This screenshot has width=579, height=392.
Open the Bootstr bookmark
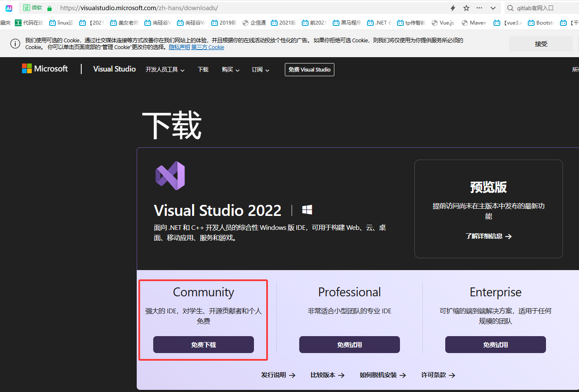[541, 23]
